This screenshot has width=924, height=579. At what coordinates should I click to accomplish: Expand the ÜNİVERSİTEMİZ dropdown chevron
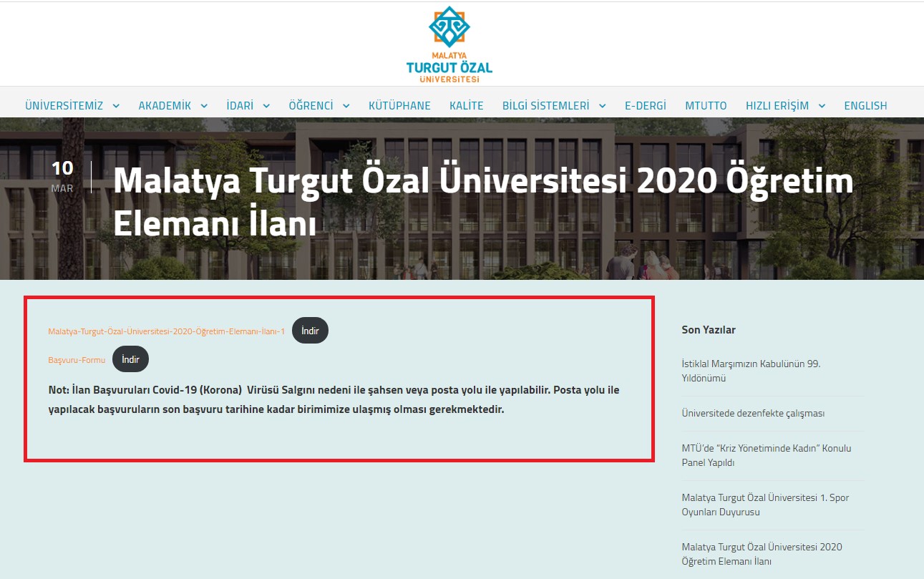coord(116,106)
